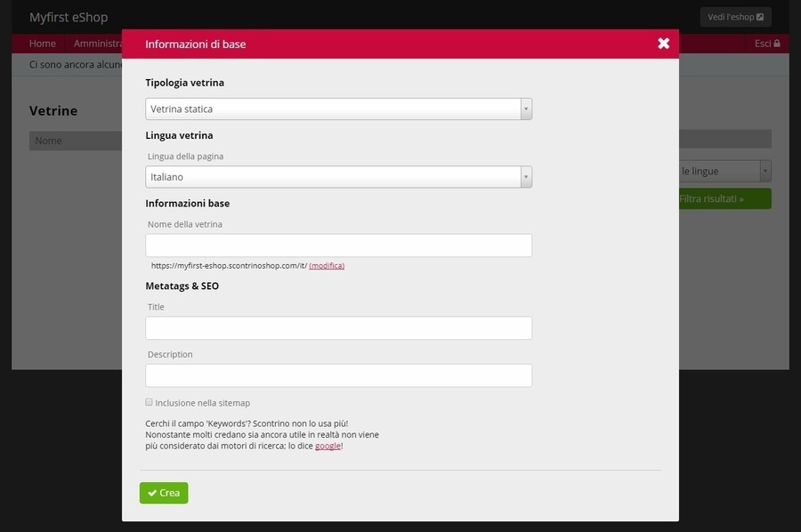
Task: Open the Amministrazione menu item
Action: 98,44
